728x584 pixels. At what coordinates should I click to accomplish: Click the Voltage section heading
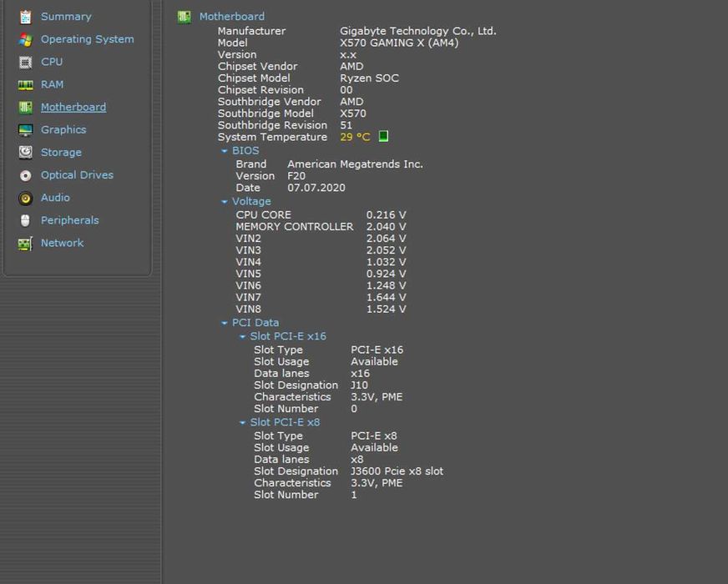[x=251, y=202]
